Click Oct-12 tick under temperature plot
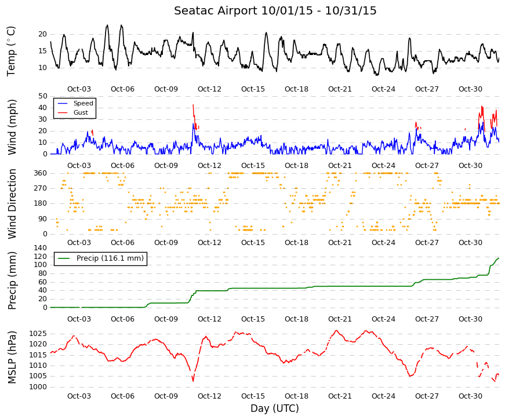The width and height of the screenshot is (505, 420). (209, 89)
